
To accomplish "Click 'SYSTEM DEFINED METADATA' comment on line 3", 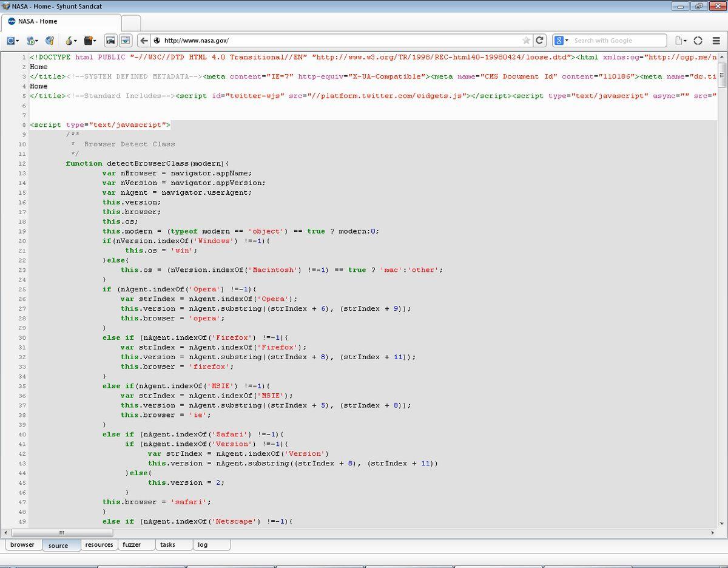I will click(136, 76).
